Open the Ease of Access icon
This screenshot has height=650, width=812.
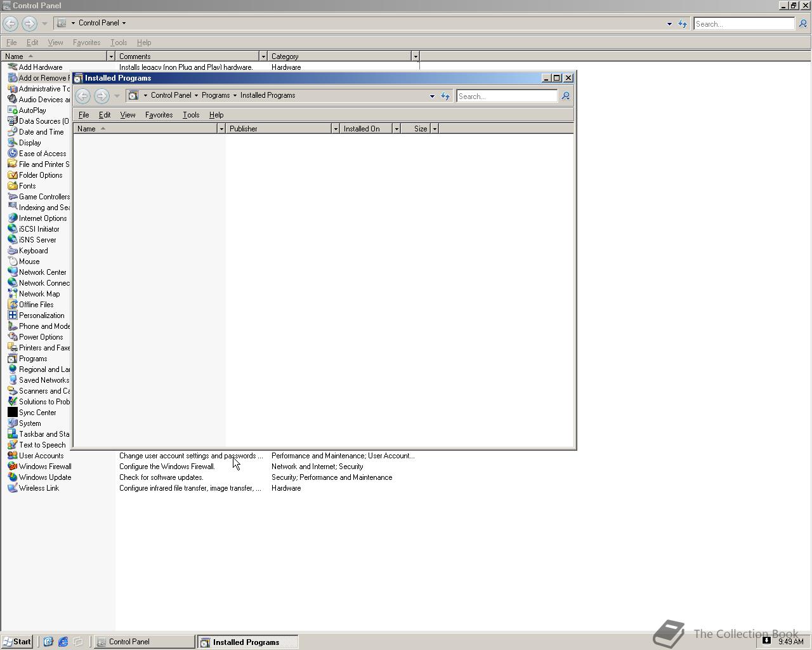click(x=12, y=154)
